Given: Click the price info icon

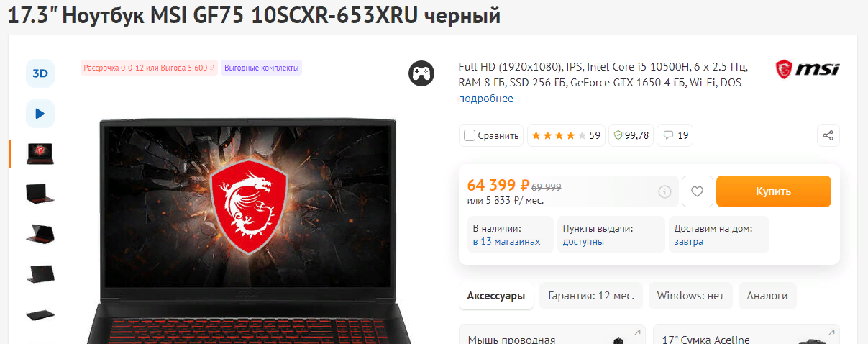Looking at the screenshot, I should pos(665,191).
